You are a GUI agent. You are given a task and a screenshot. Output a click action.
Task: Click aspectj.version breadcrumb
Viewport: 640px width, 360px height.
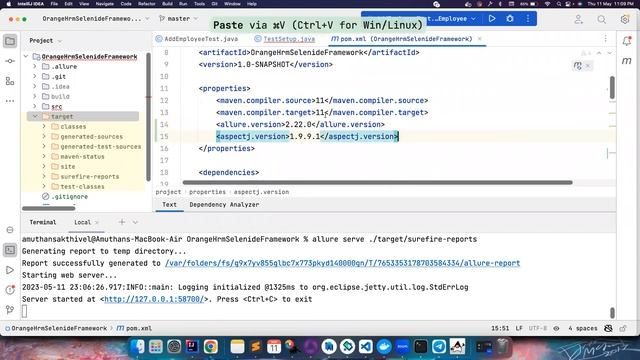tap(261, 192)
